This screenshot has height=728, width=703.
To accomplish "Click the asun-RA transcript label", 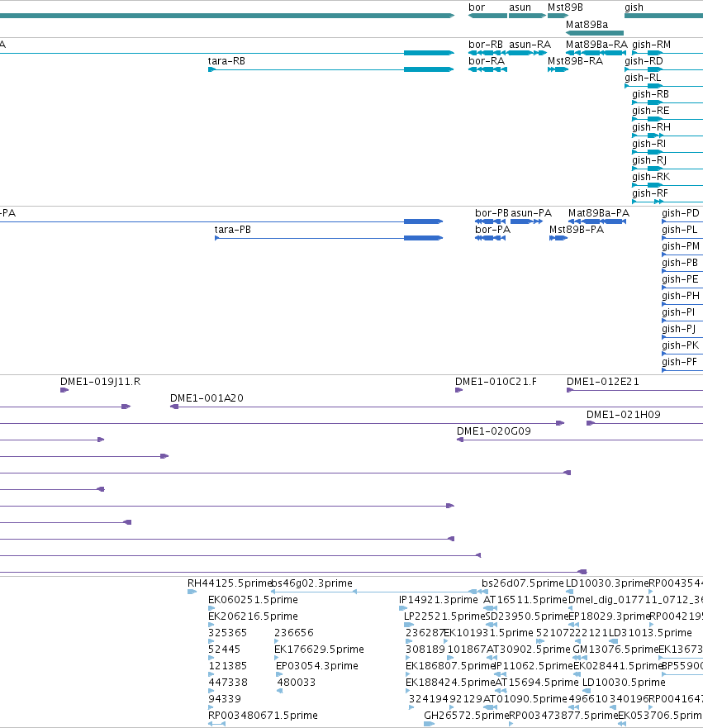I will click(x=530, y=45).
